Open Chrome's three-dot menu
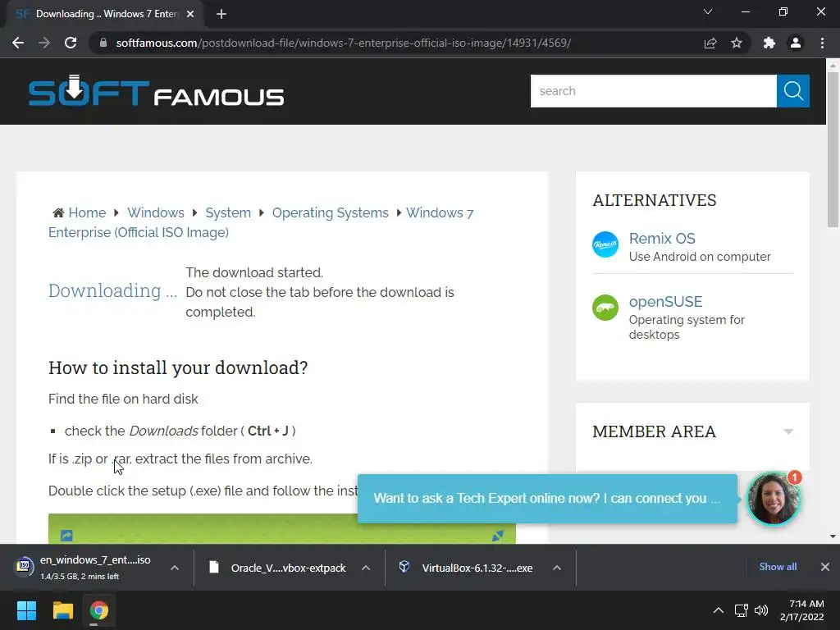840x630 pixels. pyautogui.click(x=822, y=43)
